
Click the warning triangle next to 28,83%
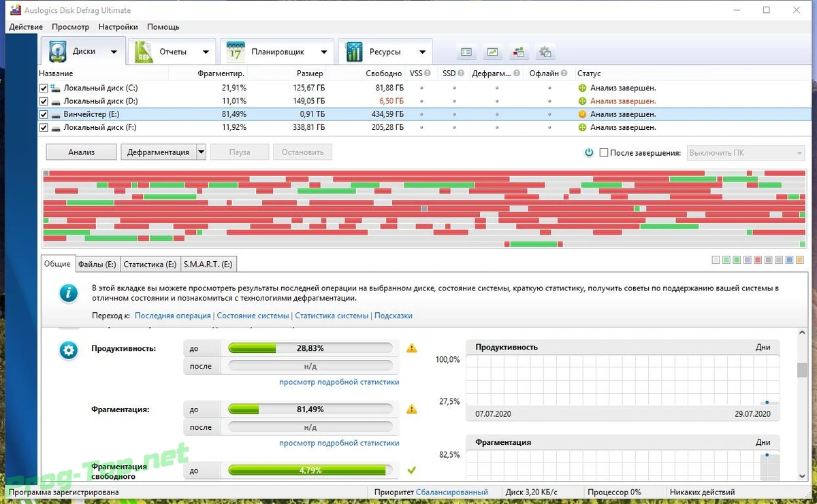click(x=411, y=348)
